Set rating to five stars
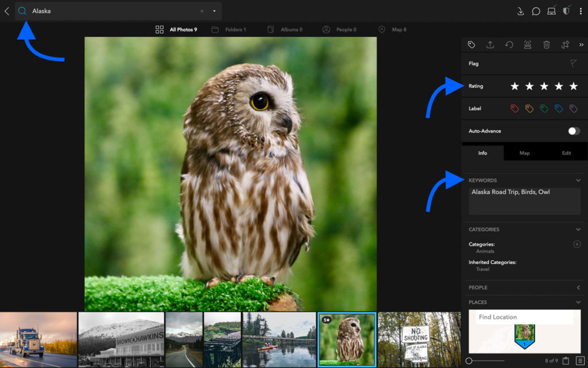 coord(574,86)
